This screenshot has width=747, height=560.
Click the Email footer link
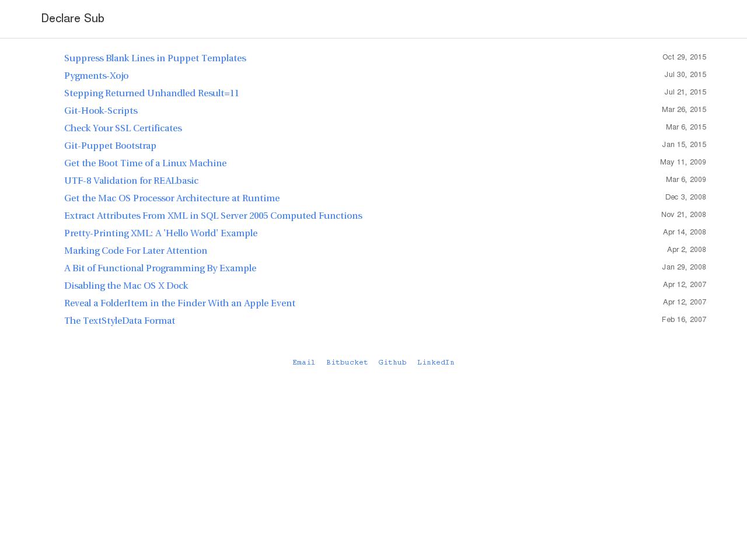point(303,363)
